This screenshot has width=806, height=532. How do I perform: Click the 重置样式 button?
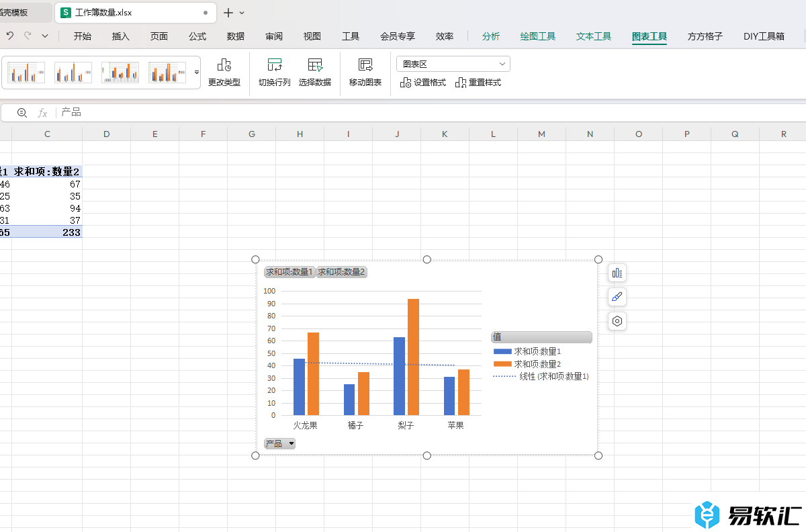[x=478, y=83]
